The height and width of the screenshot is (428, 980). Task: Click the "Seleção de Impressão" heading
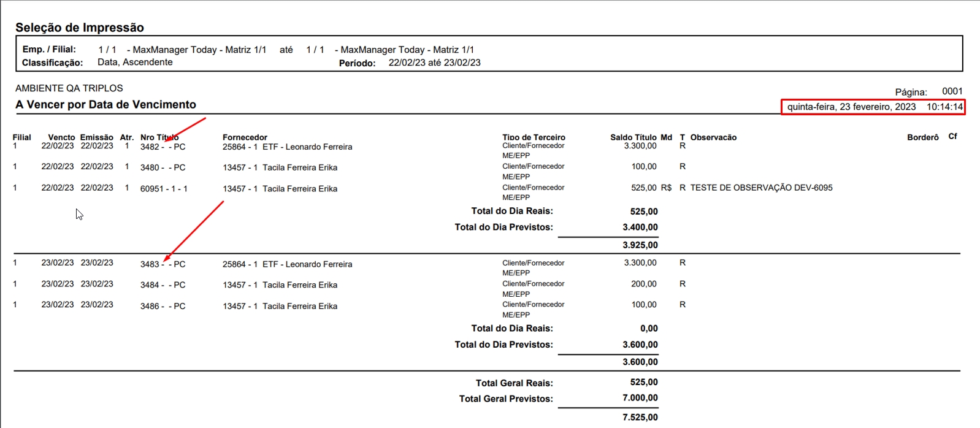tap(80, 28)
